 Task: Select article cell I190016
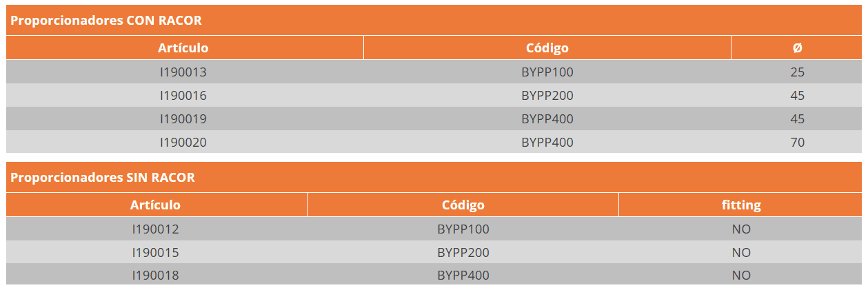tap(183, 95)
